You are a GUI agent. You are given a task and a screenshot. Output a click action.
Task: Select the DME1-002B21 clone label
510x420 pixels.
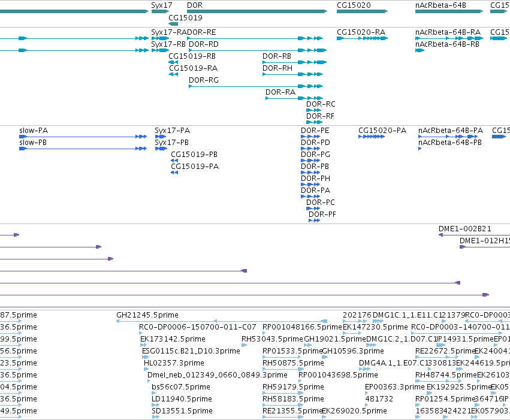[465, 229]
